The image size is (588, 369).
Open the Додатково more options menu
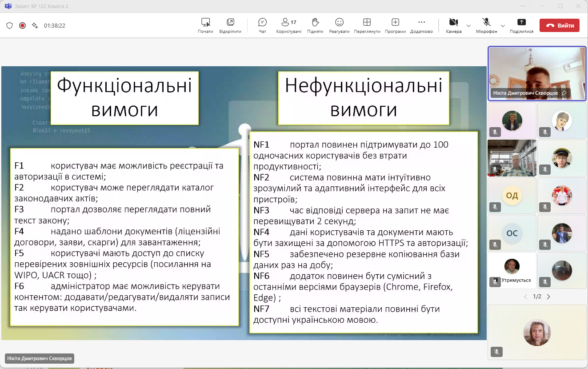421,26
